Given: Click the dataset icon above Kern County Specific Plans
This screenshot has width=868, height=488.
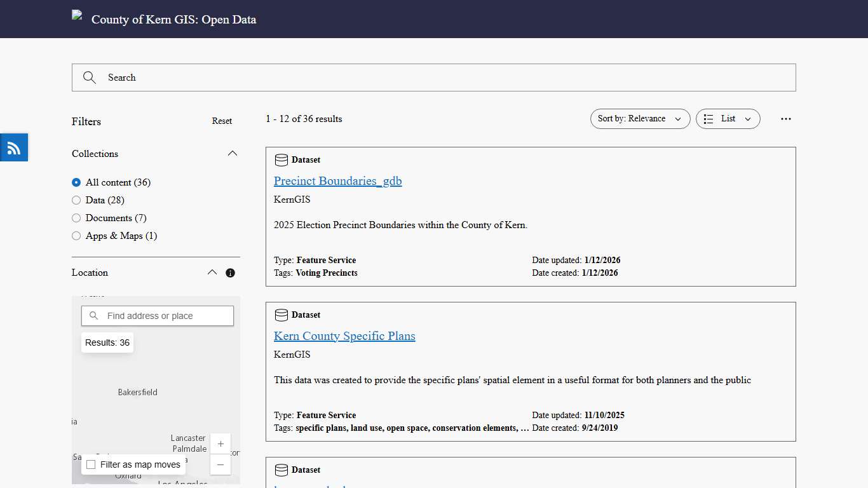Looking at the screenshot, I should (x=281, y=315).
